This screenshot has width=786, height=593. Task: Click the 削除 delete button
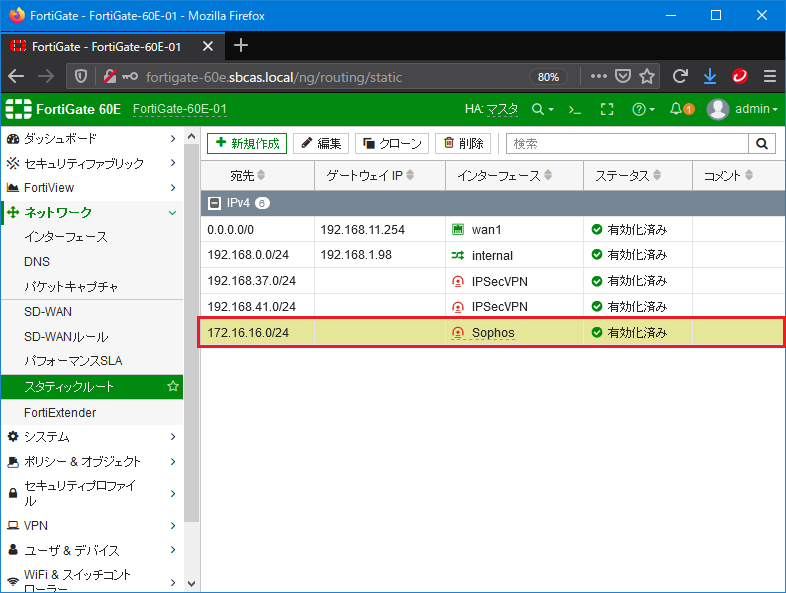(463, 143)
